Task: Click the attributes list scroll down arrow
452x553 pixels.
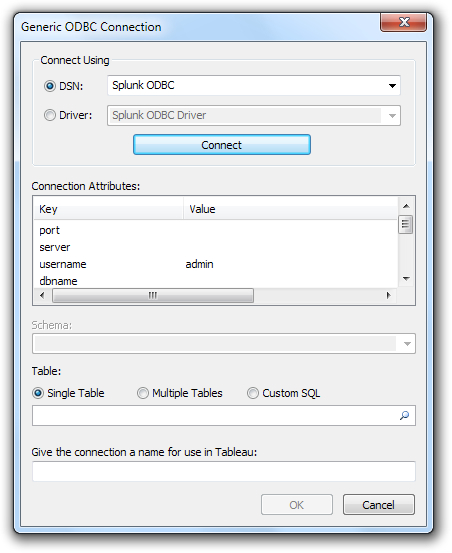Action: (x=406, y=279)
